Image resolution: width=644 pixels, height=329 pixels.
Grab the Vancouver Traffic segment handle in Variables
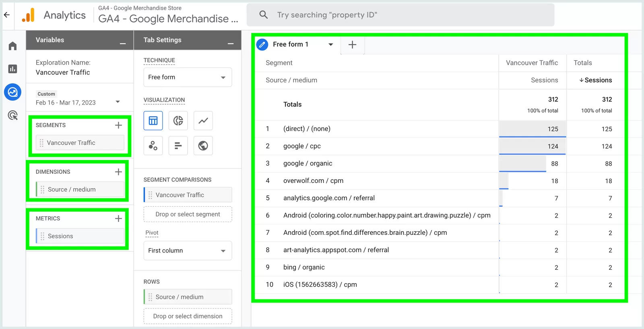tap(41, 143)
